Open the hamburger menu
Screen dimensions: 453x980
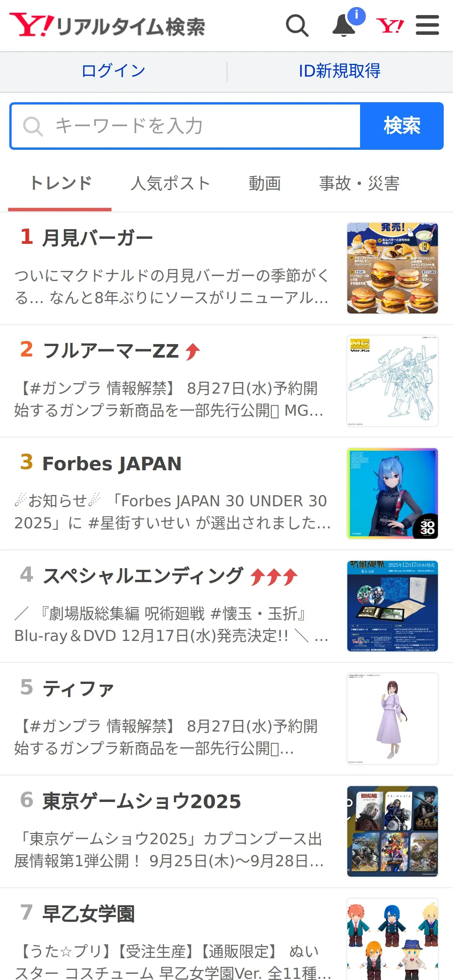tap(427, 25)
